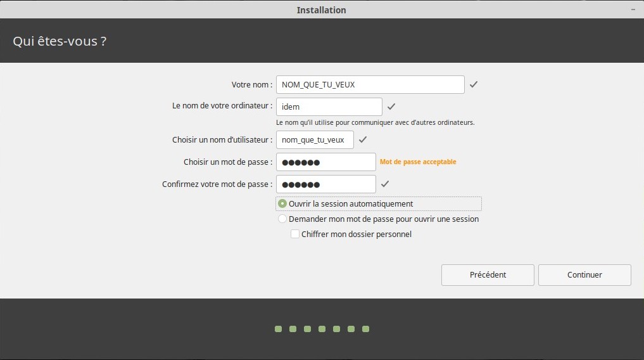Viewport: 644px width, 360px height.
Task: Click the last green progress dot
Action: pos(365,329)
